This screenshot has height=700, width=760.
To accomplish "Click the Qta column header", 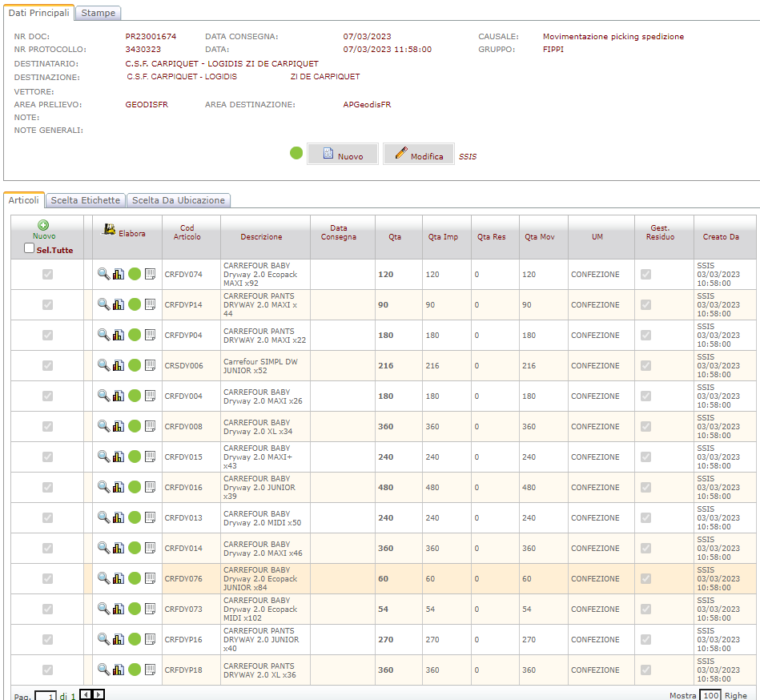I will pyautogui.click(x=395, y=236).
